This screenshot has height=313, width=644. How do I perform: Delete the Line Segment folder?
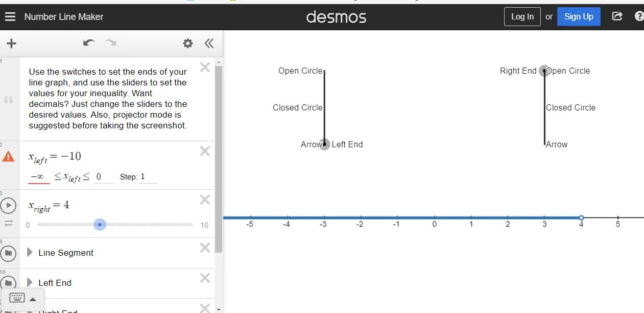pos(205,248)
